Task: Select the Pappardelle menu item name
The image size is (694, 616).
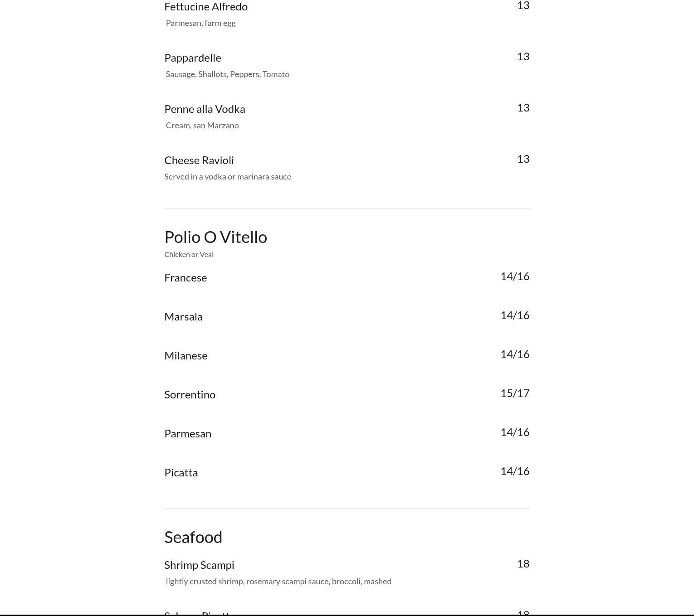Action: click(193, 58)
